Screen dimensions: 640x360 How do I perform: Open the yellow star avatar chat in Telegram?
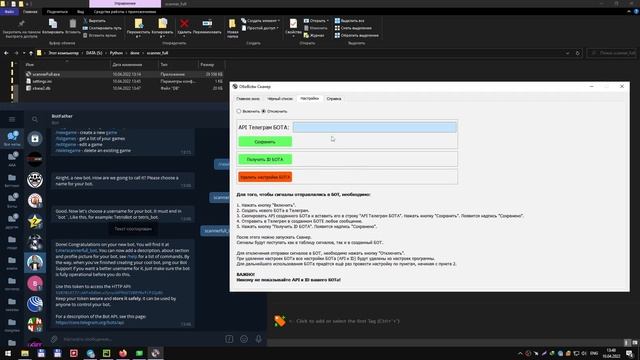coord(35,221)
